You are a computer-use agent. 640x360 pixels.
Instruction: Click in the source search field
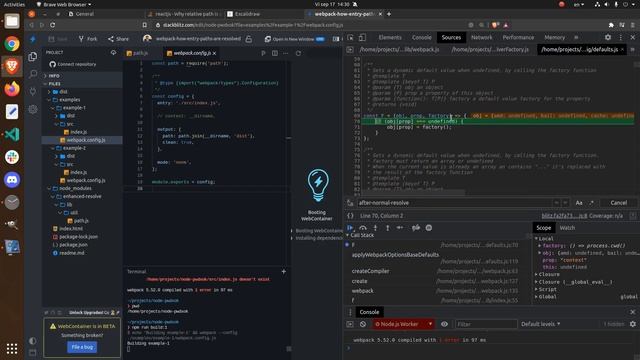pos(455,203)
